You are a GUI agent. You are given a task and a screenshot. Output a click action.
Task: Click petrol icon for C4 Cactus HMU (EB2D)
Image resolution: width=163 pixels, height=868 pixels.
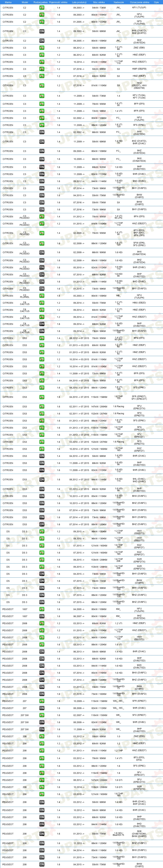42,303
